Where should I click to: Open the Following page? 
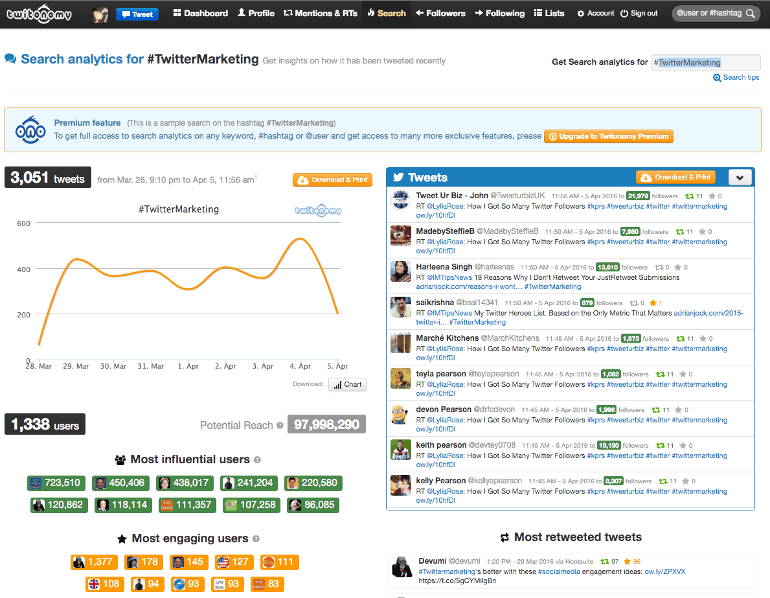pos(499,13)
